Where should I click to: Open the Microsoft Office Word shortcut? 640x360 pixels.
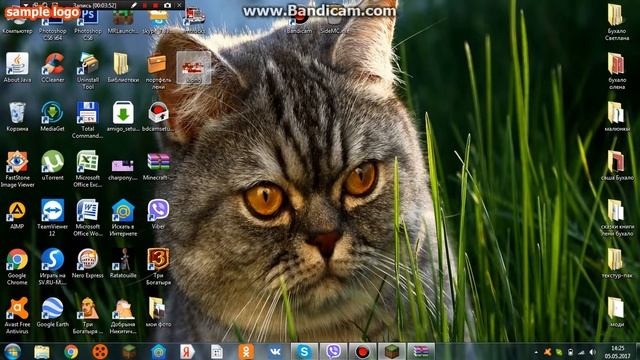(x=88, y=218)
